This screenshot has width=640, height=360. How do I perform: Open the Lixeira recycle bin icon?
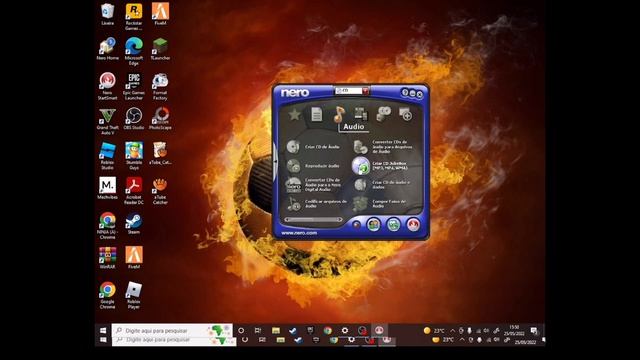[x=107, y=14]
